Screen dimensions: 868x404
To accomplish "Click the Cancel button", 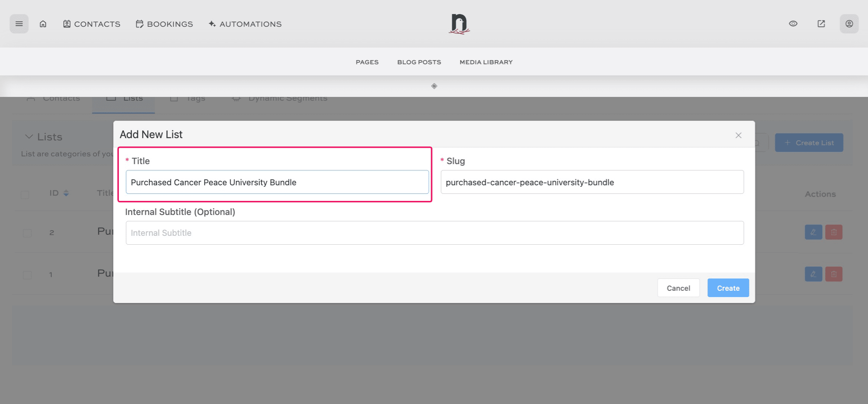I will tap(678, 288).
